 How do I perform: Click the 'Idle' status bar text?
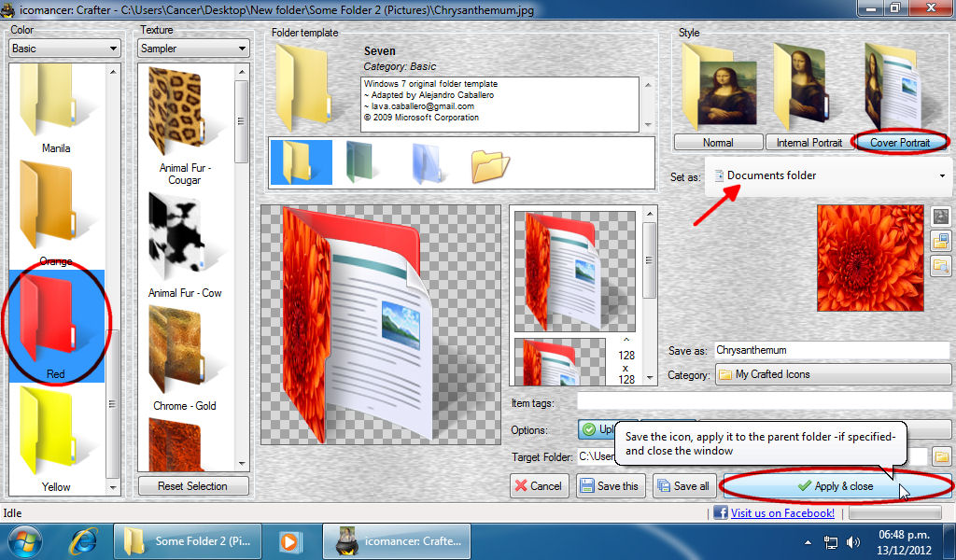pos(12,513)
